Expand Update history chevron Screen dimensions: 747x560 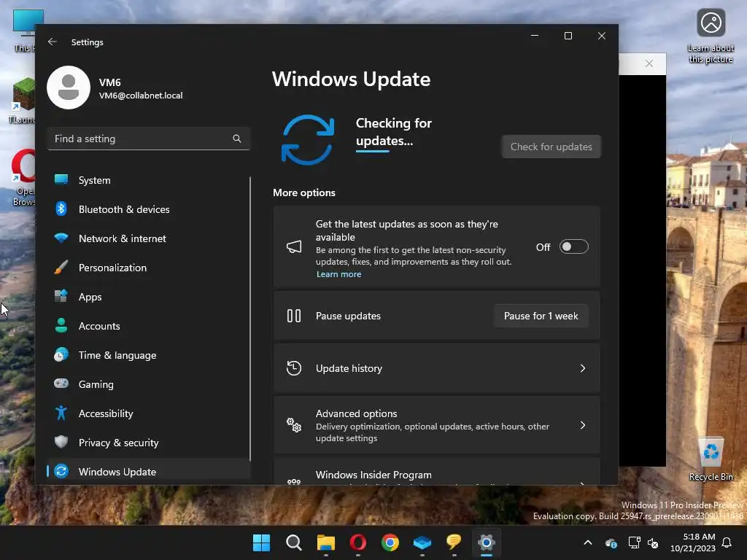coord(583,368)
